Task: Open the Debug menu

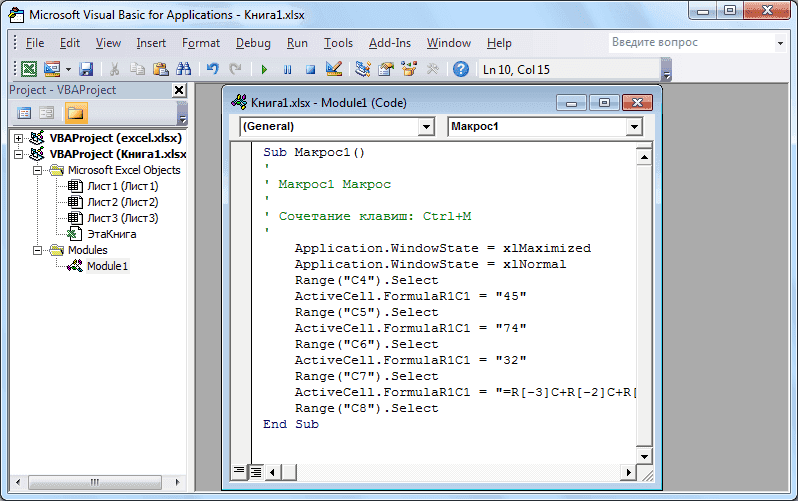Action: 253,43
